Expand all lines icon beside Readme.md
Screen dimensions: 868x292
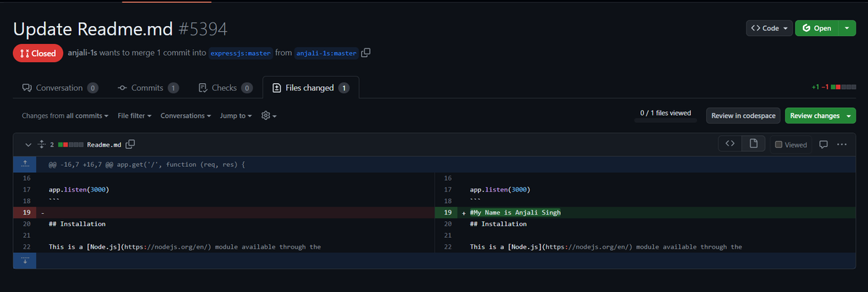click(41, 145)
